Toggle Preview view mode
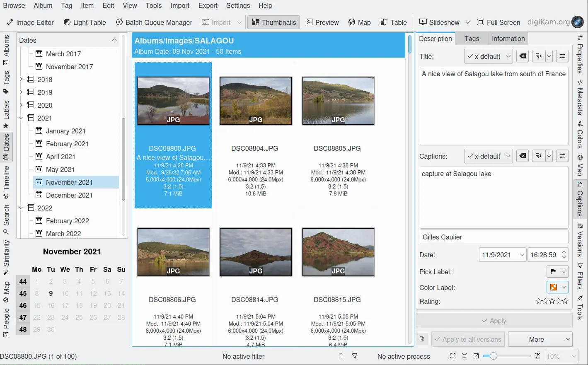 [x=322, y=22]
